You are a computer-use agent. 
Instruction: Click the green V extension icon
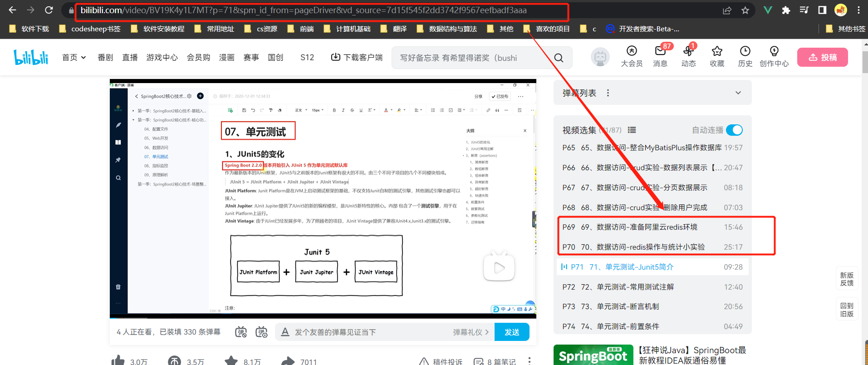pos(768,10)
